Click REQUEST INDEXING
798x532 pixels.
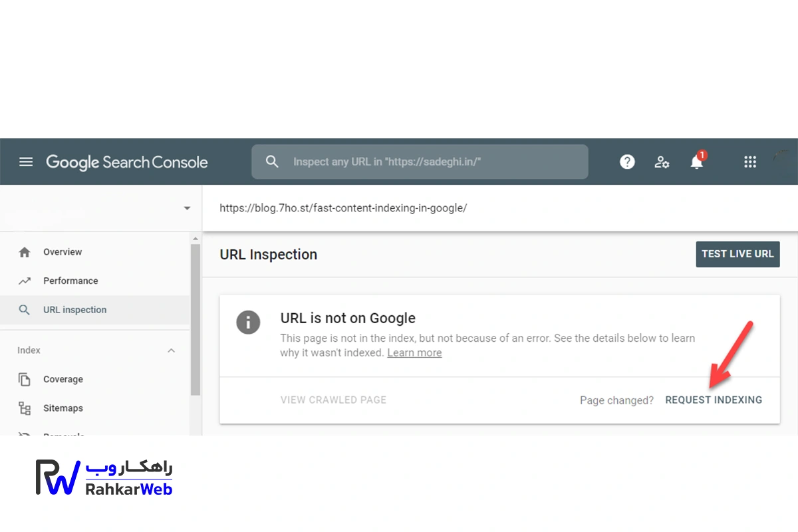pos(714,400)
